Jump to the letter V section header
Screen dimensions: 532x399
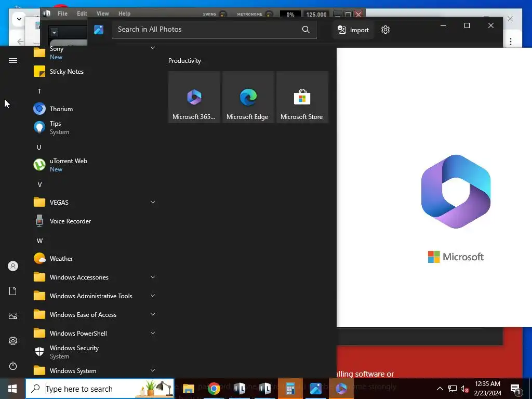(39, 185)
